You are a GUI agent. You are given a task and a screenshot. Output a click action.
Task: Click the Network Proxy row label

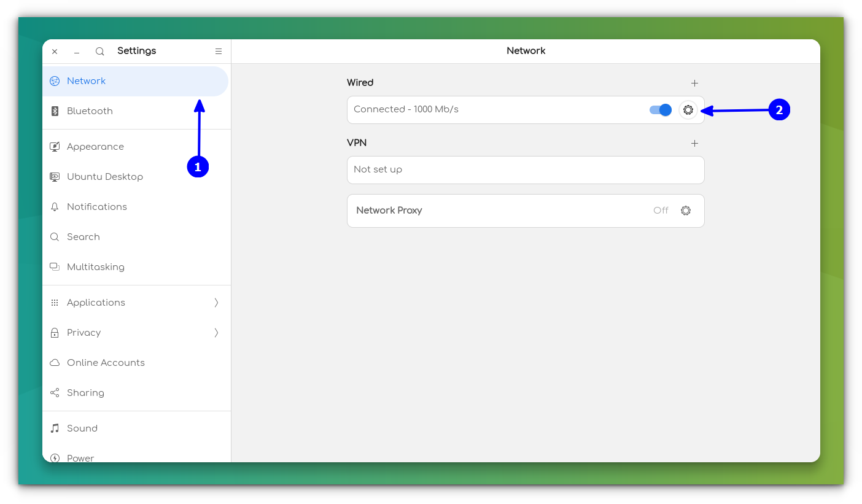pyautogui.click(x=389, y=211)
